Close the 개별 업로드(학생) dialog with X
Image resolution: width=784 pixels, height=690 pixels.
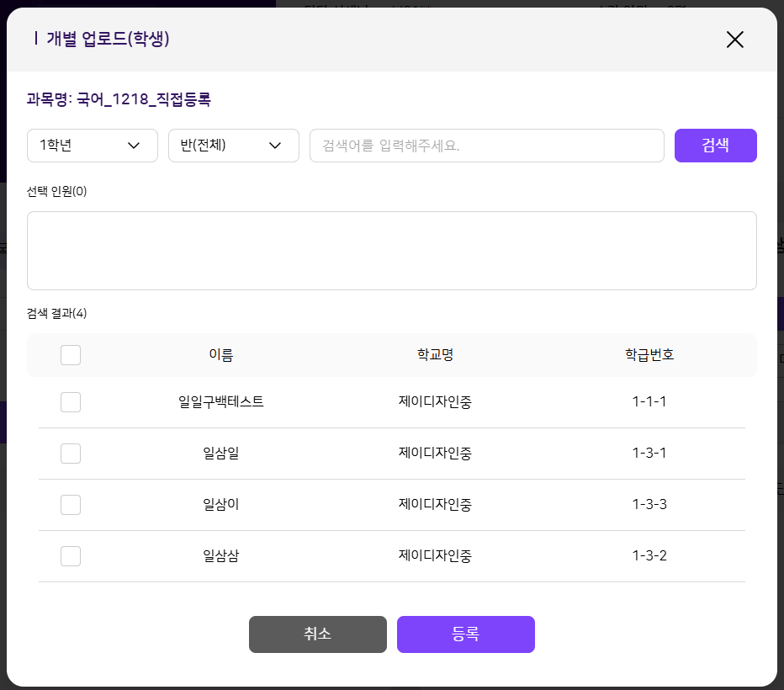pos(734,40)
